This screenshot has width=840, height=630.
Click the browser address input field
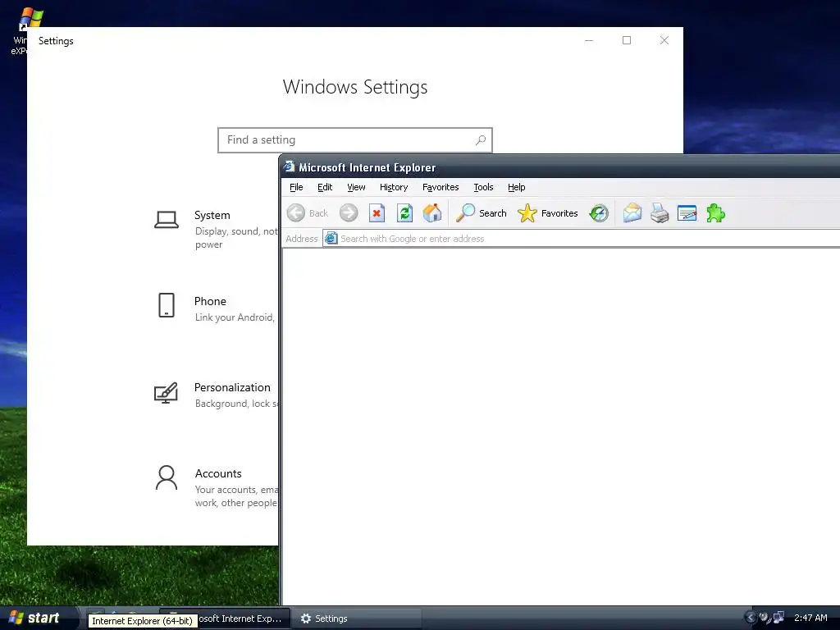click(582, 239)
